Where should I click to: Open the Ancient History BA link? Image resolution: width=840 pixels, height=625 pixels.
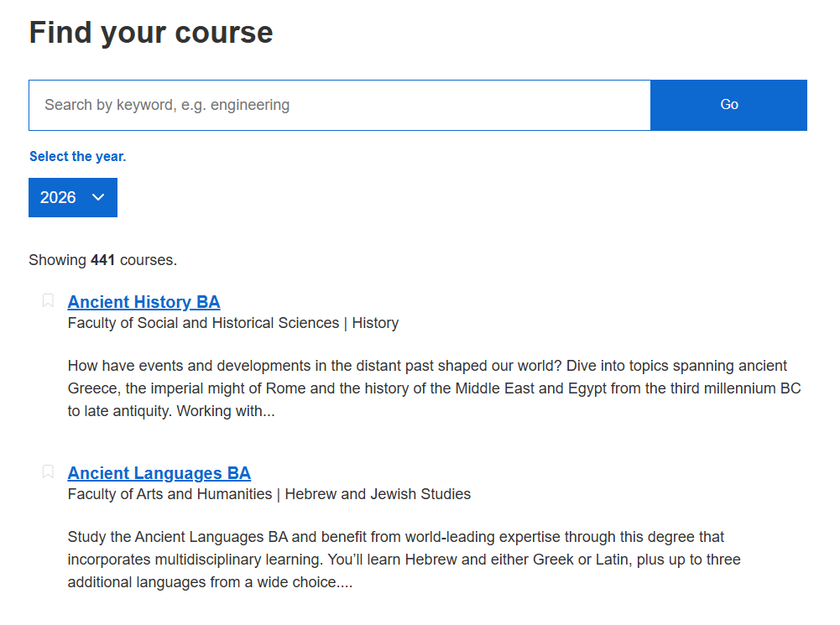pyautogui.click(x=143, y=302)
